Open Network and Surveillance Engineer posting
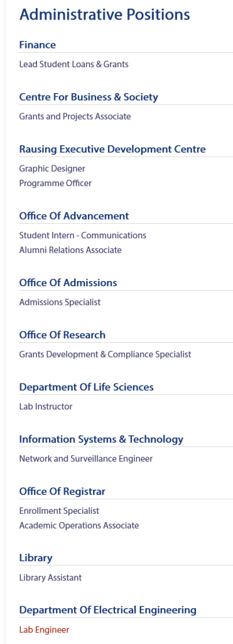Viewport: 233px width, 644px height. pyautogui.click(x=86, y=458)
